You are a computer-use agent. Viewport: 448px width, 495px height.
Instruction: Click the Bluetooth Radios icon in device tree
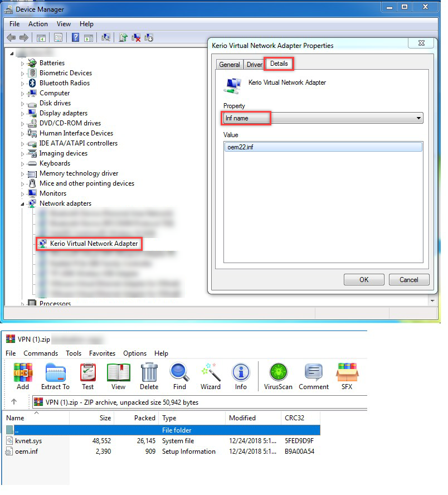click(x=32, y=83)
